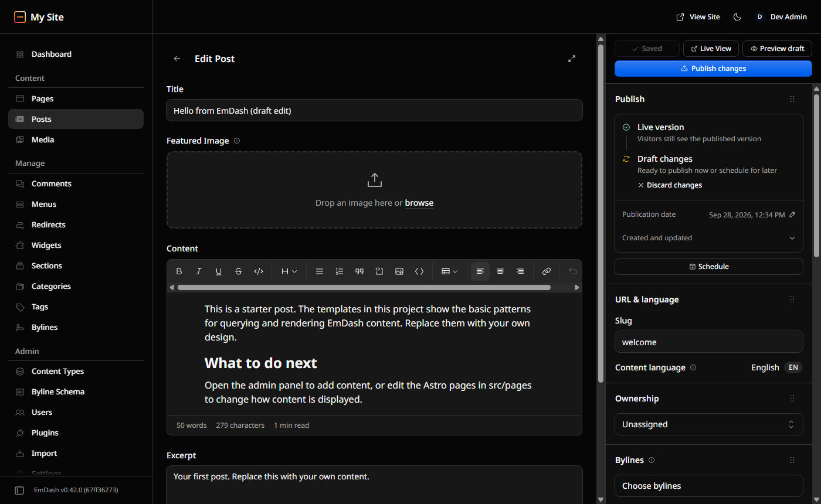The image size is (821, 504).
Task: Click the Schedule button
Action: [x=709, y=267]
